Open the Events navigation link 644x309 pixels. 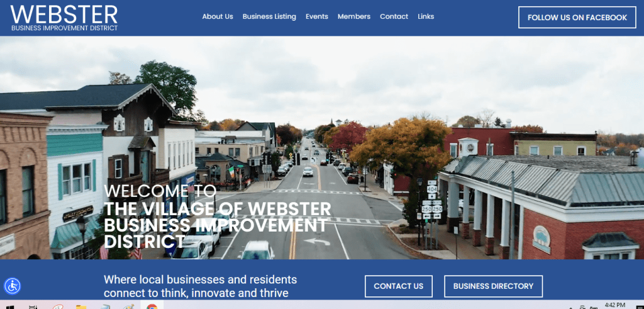317,16
